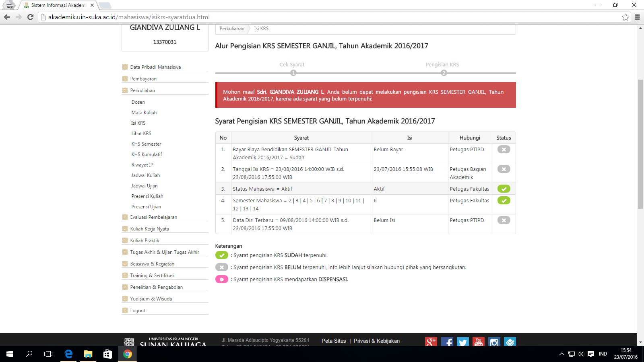Viewport: 644px width, 362px height.
Task: Click the Facebook icon in footer
Action: click(x=447, y=341)
